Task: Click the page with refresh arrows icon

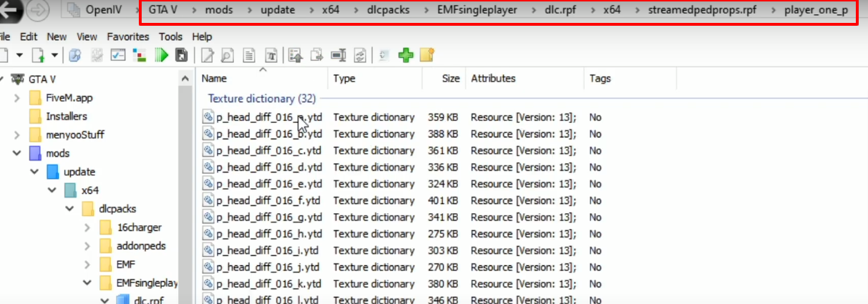Action: coord(360,55)
